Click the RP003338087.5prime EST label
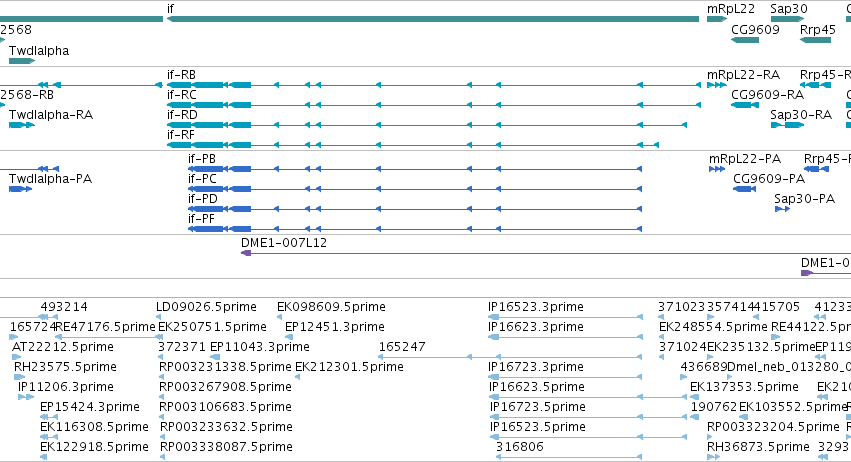The height and width of the screenshot is (462, 851). tap(226, 447)
